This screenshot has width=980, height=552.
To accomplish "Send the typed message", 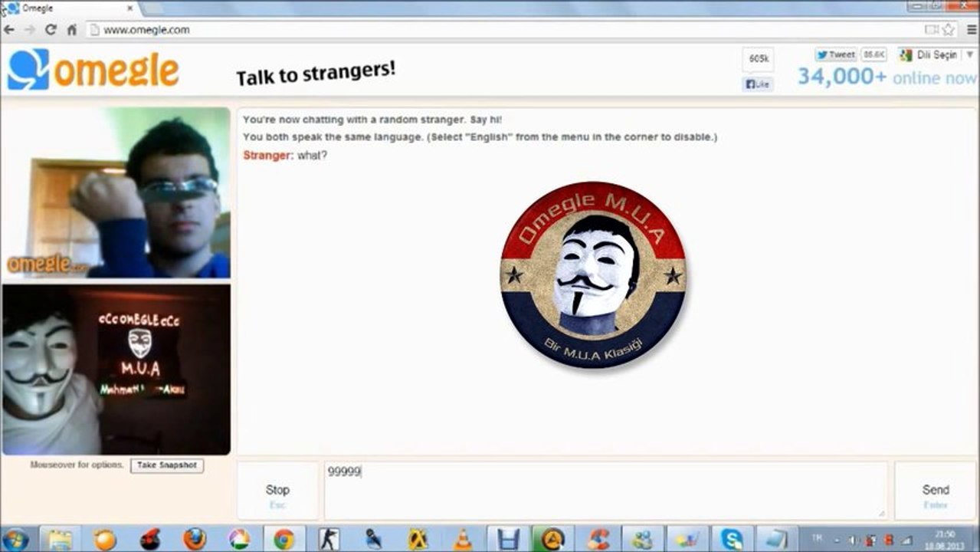I will click(936, 491).
